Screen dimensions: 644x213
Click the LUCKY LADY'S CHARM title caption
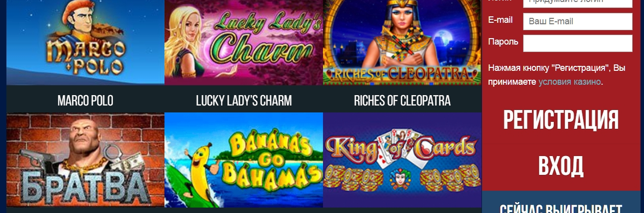[244, 101]
